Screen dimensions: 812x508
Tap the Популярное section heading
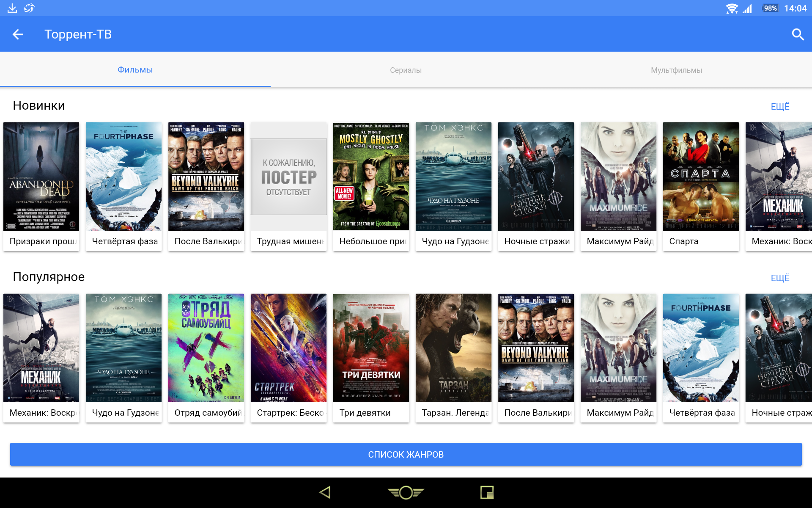[49, 277]
